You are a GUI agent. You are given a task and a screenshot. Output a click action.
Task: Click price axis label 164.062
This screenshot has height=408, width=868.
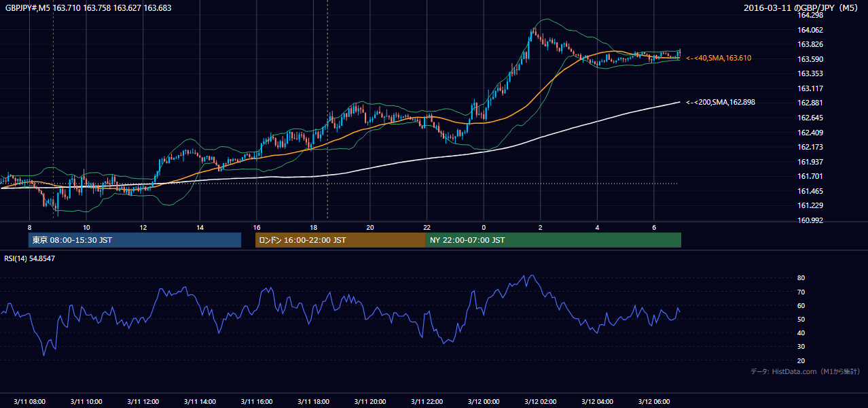(810, 30)
